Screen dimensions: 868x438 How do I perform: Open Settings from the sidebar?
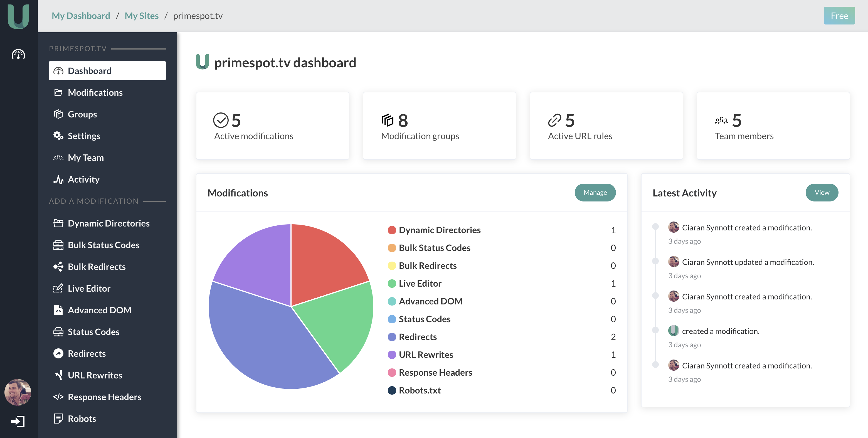click(x=107, y=136)
